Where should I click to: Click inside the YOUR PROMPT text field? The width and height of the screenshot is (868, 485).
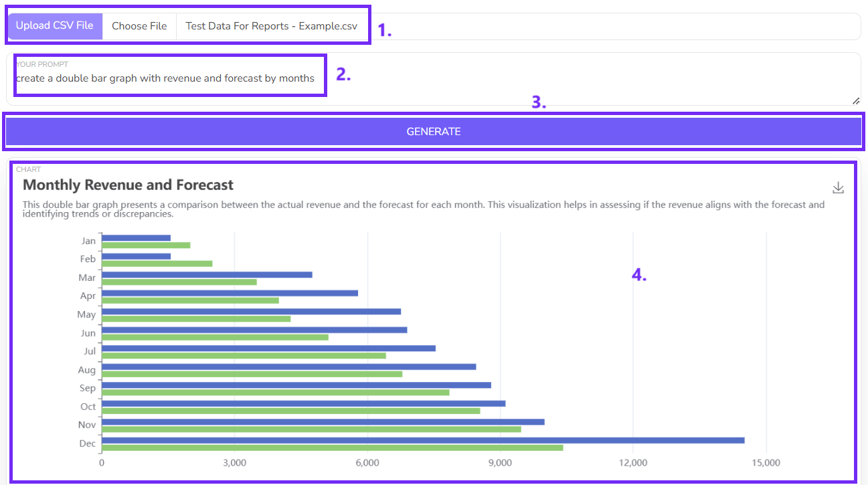[x=166, y=78]
